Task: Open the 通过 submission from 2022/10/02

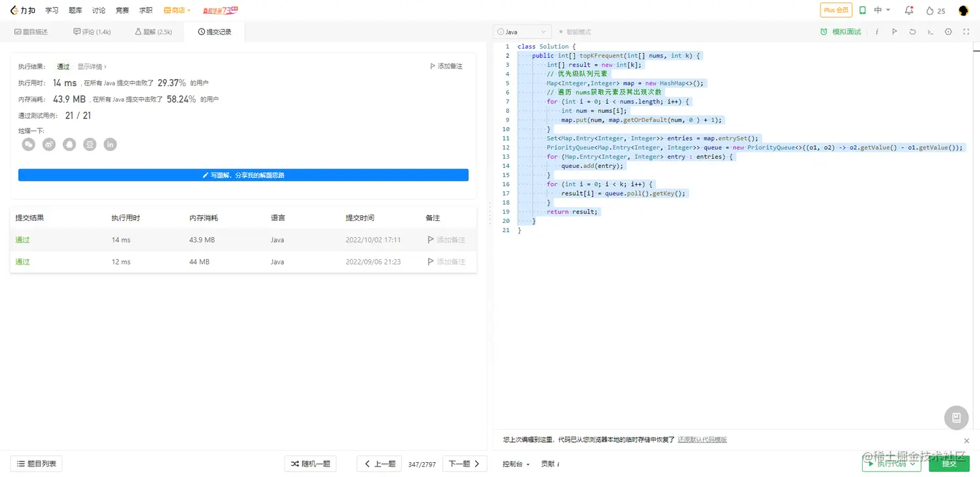Action: (x=23, y=240)
